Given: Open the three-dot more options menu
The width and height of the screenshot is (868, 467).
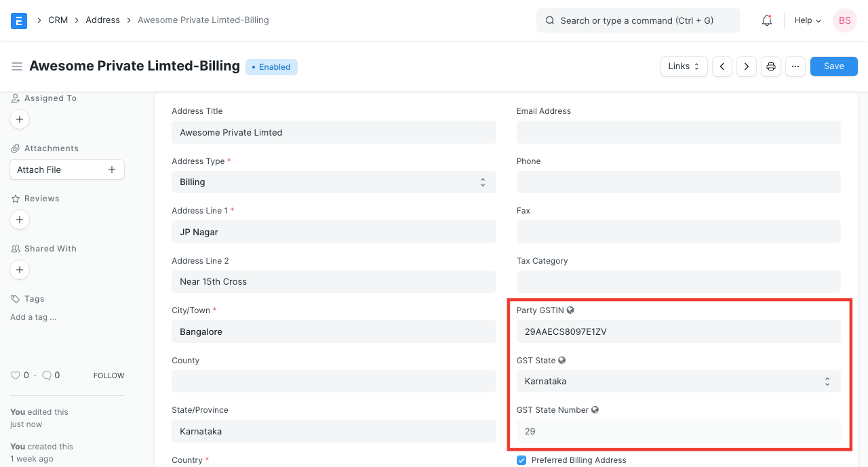Looking at the screenshot, I should tap(795, 66).
